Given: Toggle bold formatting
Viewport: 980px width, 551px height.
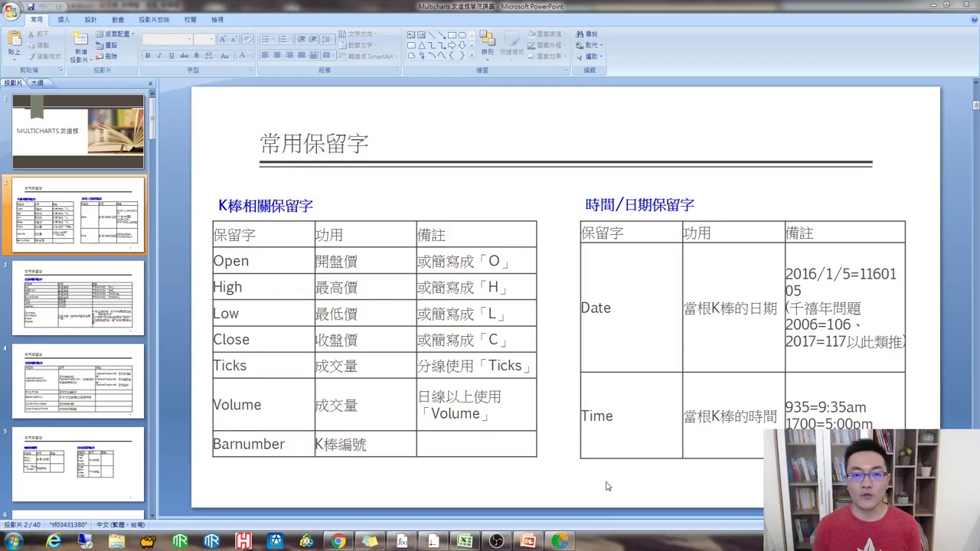Looking at the screenshot, I should tap(147, 56).
